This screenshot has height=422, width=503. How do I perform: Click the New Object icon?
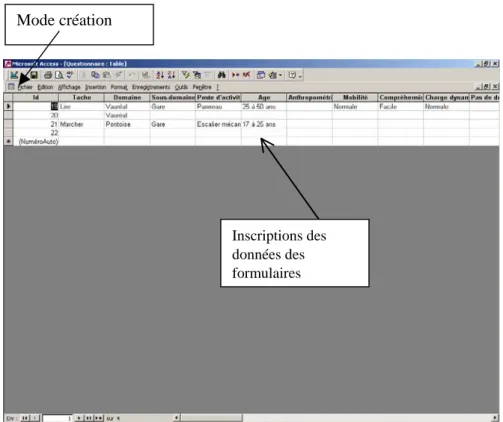click(273, 75)
